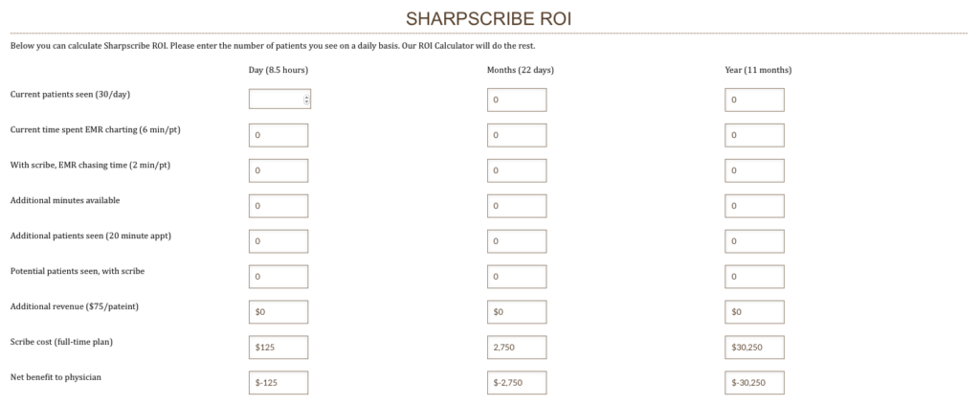Click yearly Potential patients seen field
Screen dimensions: 980x405
(755, 277)
